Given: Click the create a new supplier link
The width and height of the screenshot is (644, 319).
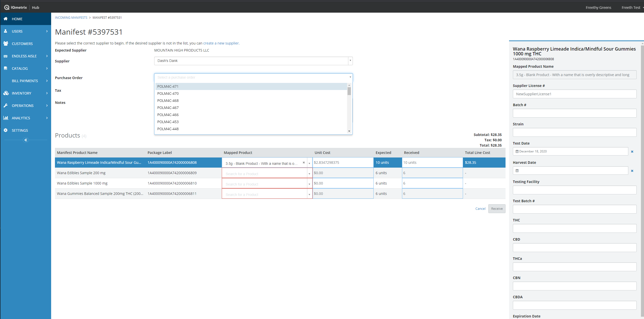Looking at the screenshot, I should point(221,43).
